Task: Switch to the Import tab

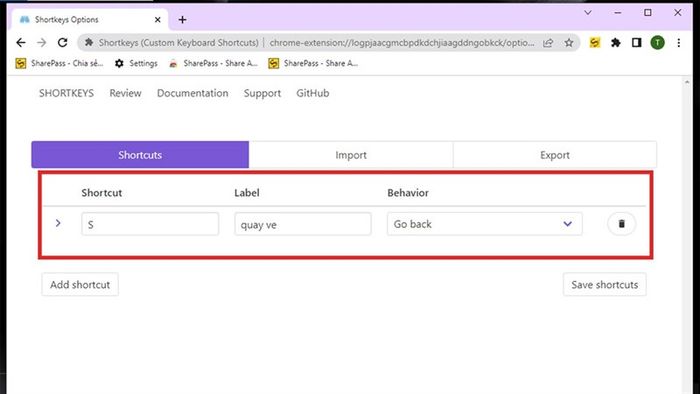Action: tap(351, 155)
